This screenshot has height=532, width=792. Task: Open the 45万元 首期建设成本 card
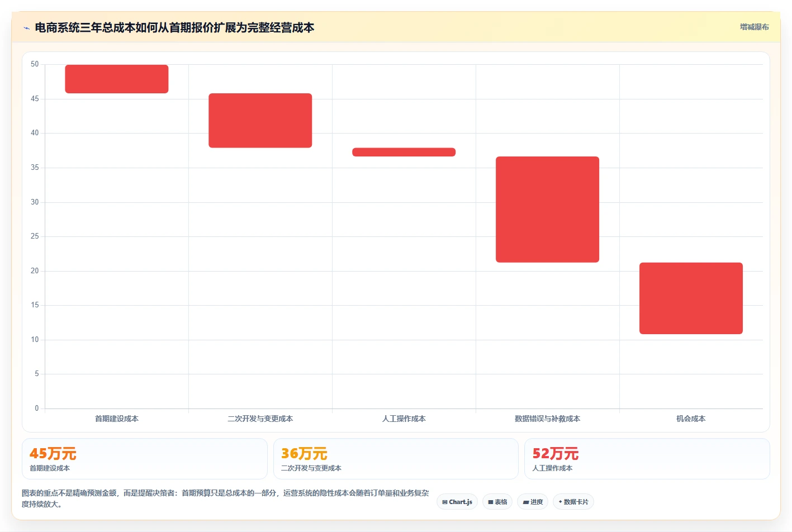click(x=145, y=459)
